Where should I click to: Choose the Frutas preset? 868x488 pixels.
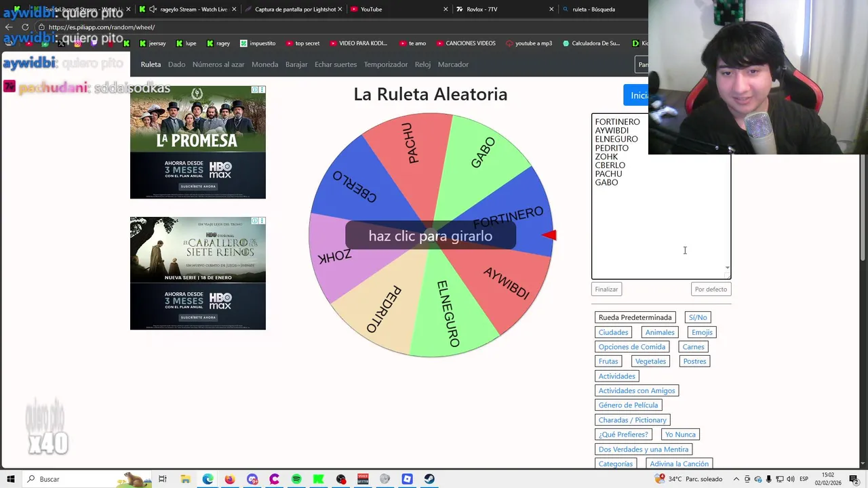pyautogui.click(x=608, y=361)
